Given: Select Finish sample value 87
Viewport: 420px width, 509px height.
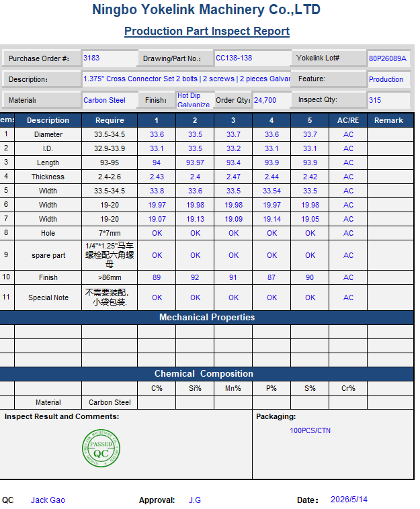Looking at the screenshot, I should tap(271, 277).
